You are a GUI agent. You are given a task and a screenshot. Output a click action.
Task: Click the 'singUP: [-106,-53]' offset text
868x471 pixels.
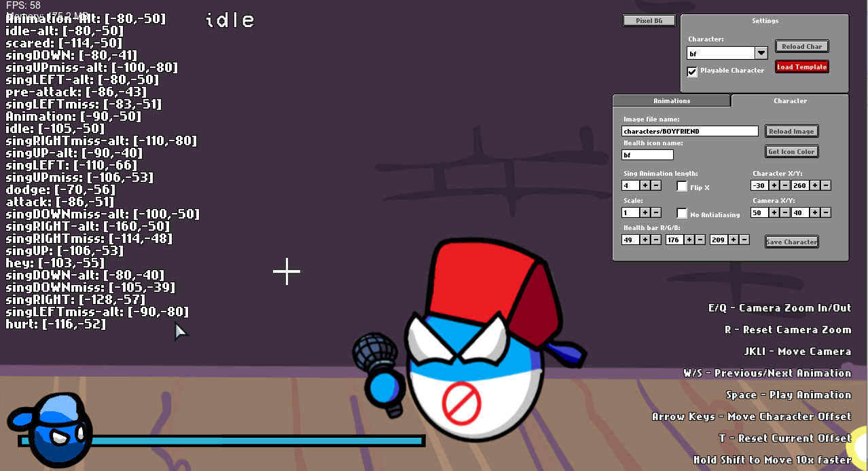(65, 251)
